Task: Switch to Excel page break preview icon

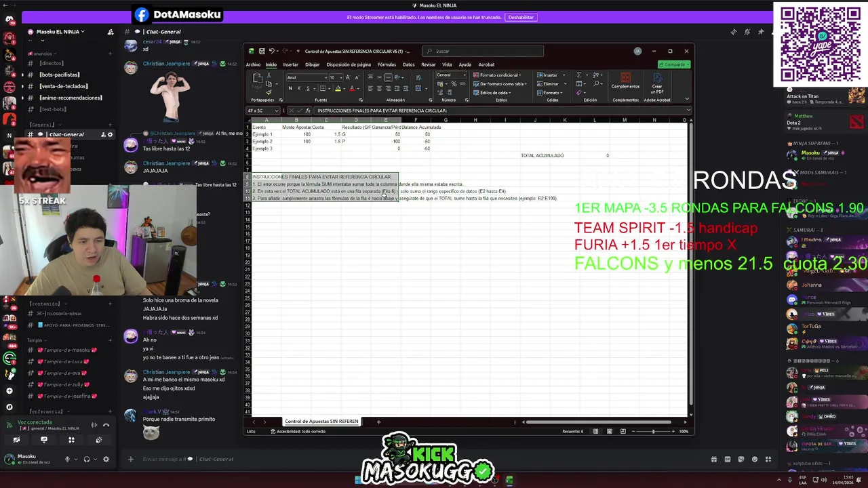Action: click(x=623, y=431)
